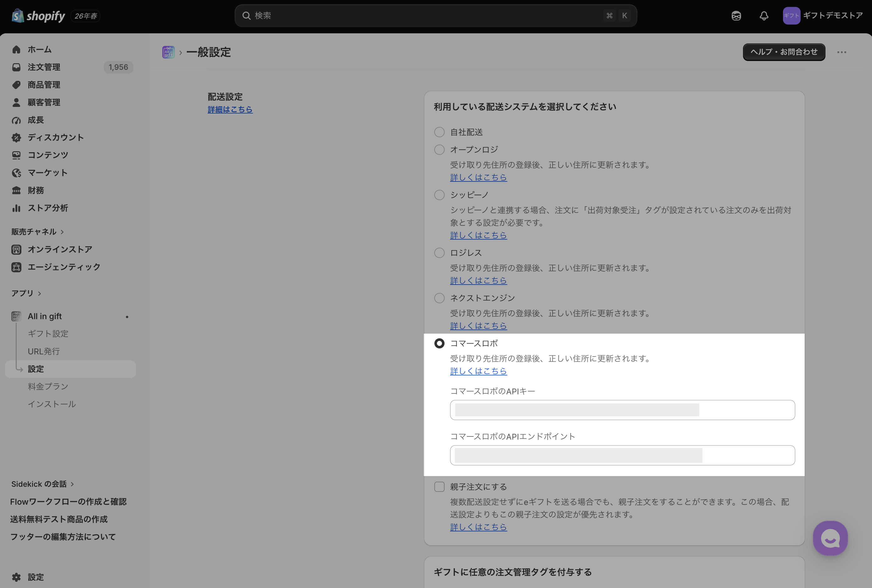Click the pin dot beside All in gift
The width and height of the screenshot is (872, 588).
(127, 317)
